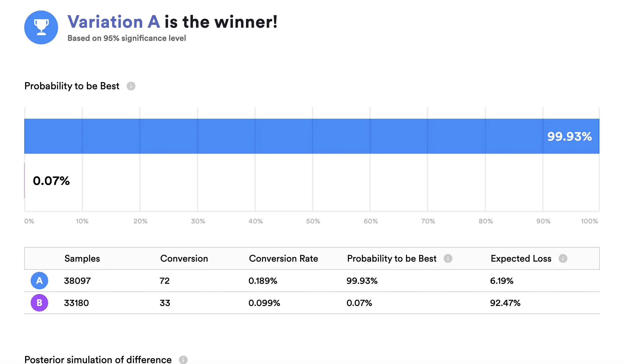This screenshot has width=624, height=364.
Task: Click the blue 99.93% probability bar
Action: [312, 136]
